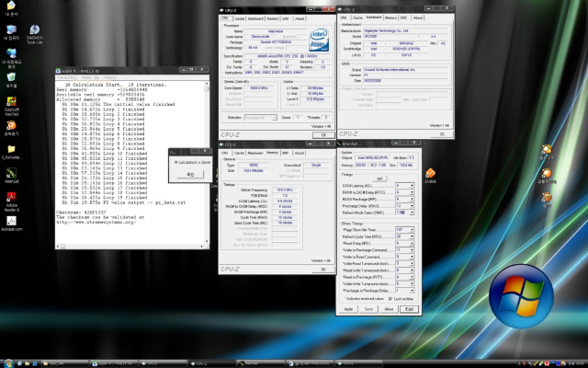The image size is (588, 368).
Task: Expand RAS# to CAS# Delay dropdown
Action: click(x=412, y=192)
